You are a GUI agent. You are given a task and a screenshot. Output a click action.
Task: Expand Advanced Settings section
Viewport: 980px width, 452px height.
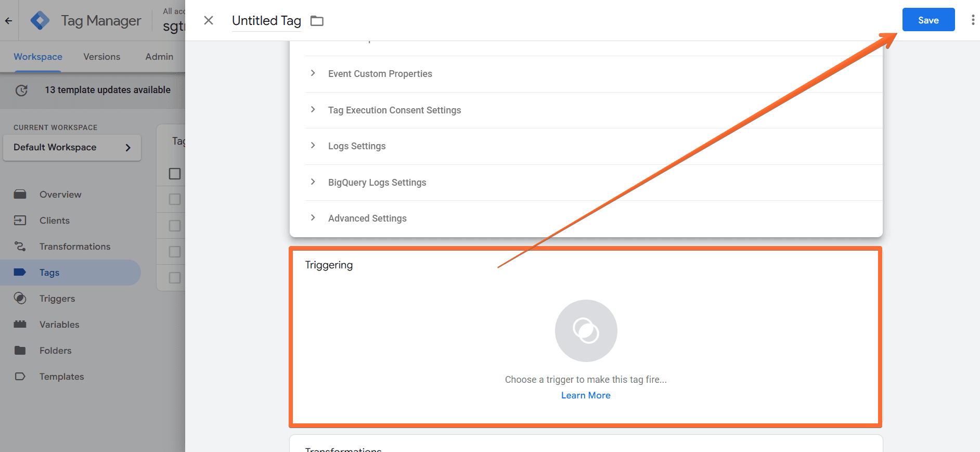point(313,218)
